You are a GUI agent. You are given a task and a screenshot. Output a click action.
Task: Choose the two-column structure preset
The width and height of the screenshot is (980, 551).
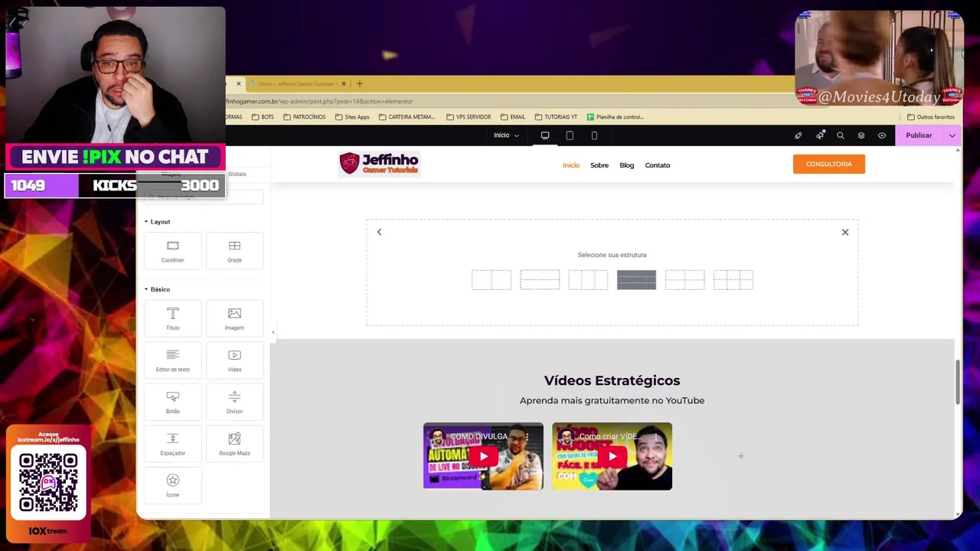click(492, 280)
